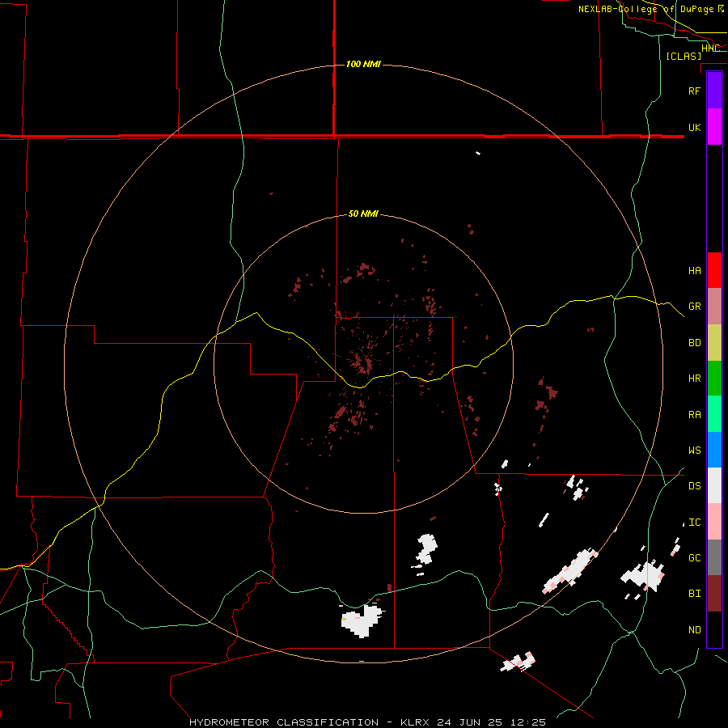Click the 100 NMI range ring label
The height and width of the screenshot is (728, 728).
click(x=363, y=64)
